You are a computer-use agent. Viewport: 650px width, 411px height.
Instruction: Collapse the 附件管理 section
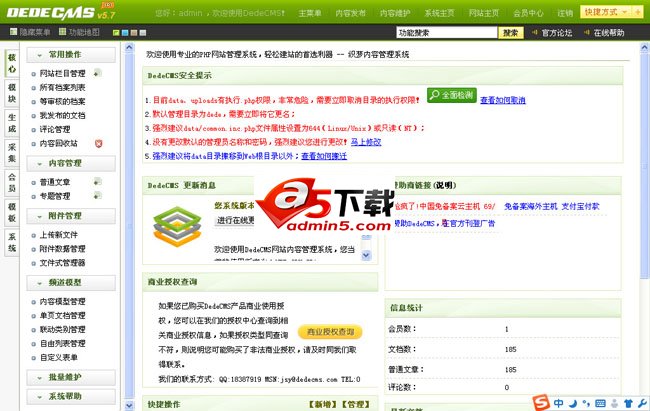point(71,216)
